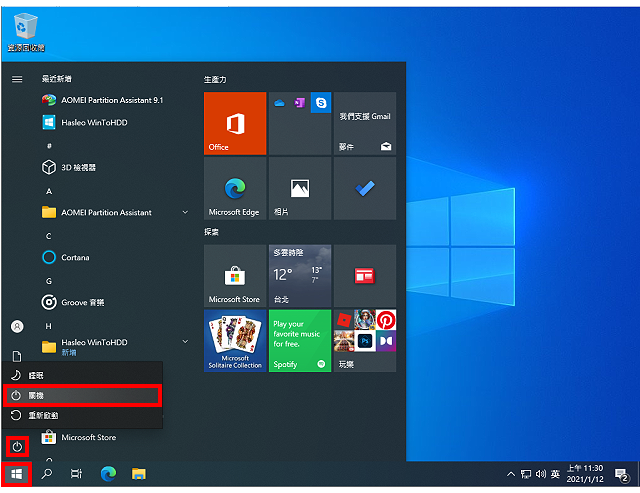Image resolution: width=640 pixels, height=493 pixels.
Task: Click the user account icon in the Start sidebar
Action: pyautogui.click(x=17, y=326)
